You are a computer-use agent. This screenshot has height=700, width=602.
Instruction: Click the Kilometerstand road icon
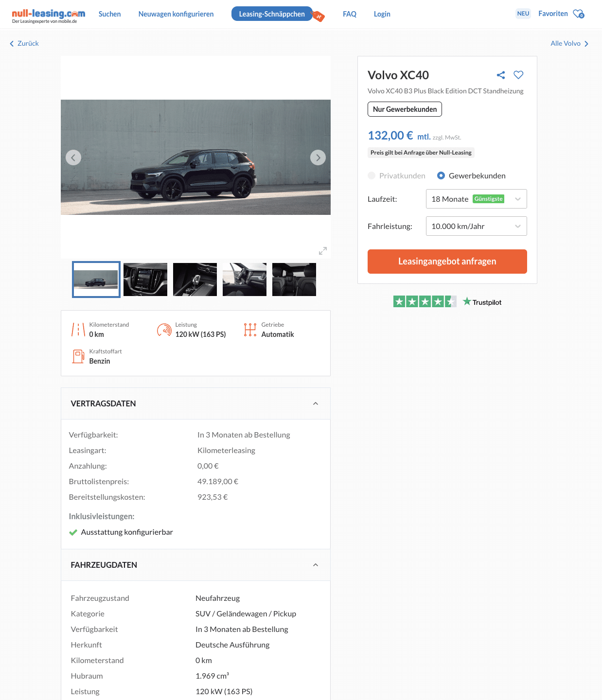click(x=78, y=330)
